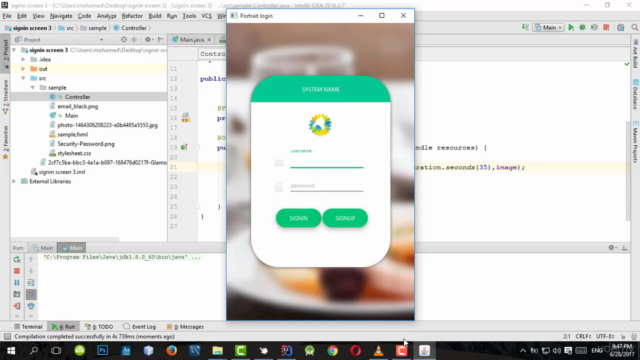The width and height of the screenshot is (640, 360).
Task: Open the Terminal tool window
Action: pyautogui.click(x=28, y=327)
